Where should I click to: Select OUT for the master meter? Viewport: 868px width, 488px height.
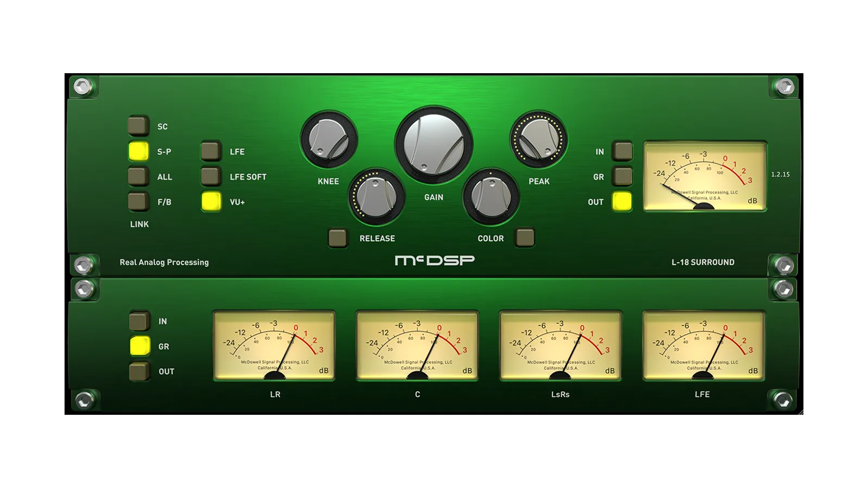pos(622,202)
